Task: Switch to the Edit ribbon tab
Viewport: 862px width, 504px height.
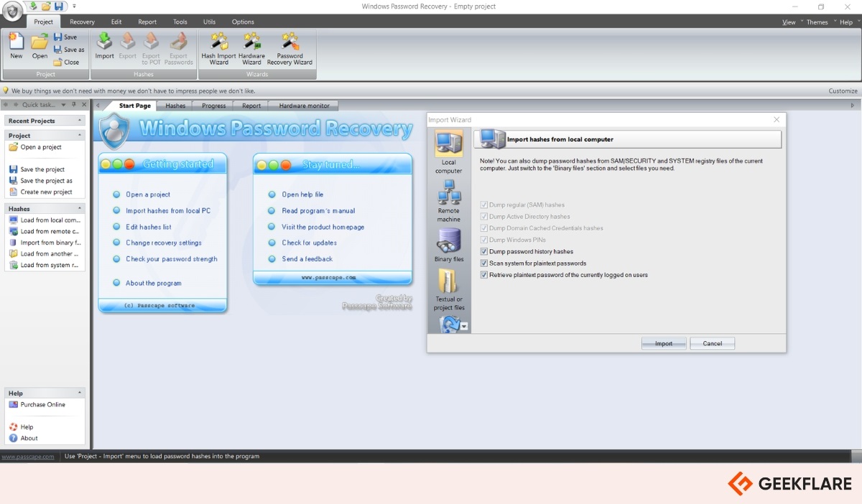Action: [116, 22]
